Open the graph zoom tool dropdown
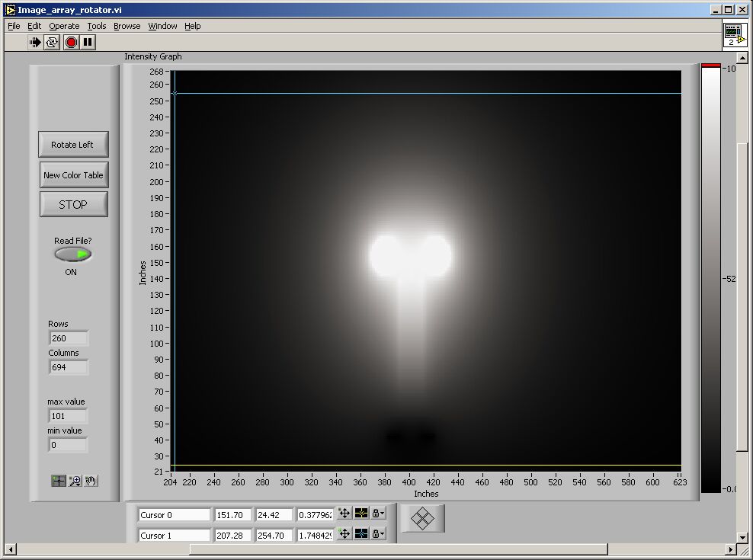This screenshot has height=560, width=753. click(75, 481)
